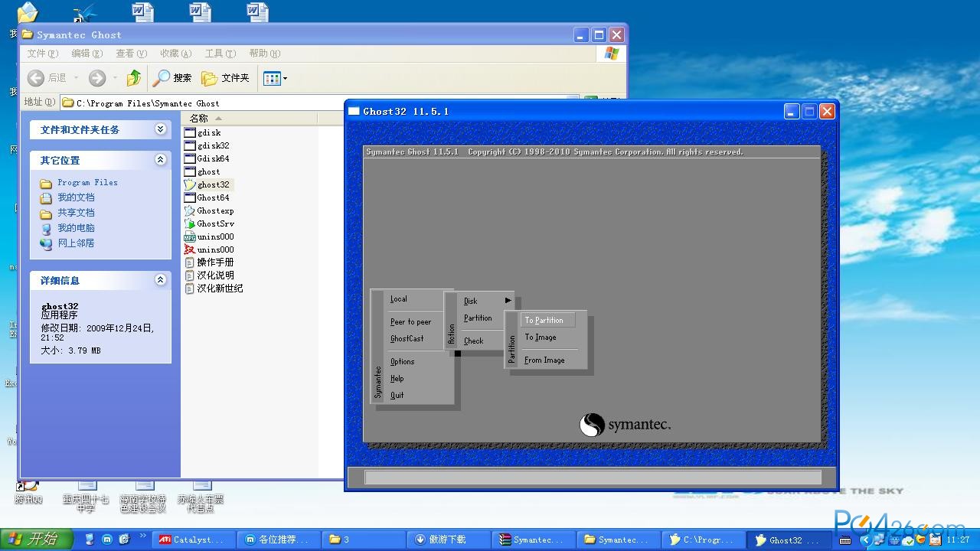Open the 文件(F) menu
This screenshot has height=551, width=980.
(42, 54)
